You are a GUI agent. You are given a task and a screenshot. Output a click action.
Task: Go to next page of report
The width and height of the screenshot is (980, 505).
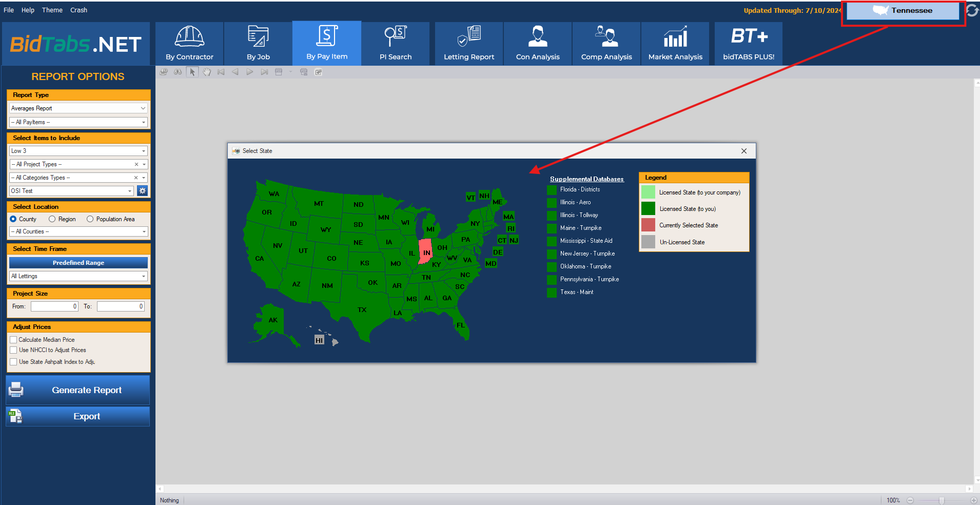(x=249, y=72)
